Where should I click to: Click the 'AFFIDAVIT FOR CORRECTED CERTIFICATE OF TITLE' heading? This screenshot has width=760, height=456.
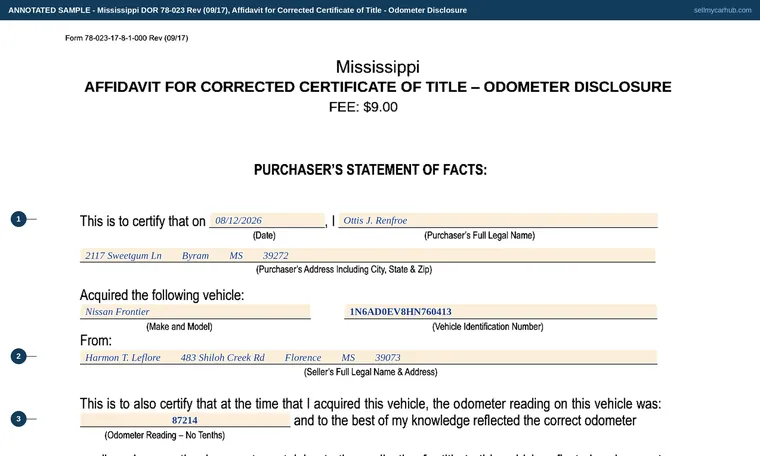378,87
